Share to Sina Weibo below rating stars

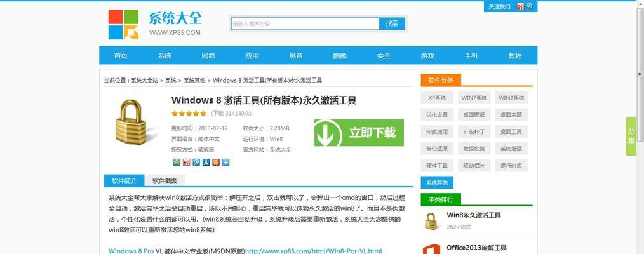pos(187,163)
